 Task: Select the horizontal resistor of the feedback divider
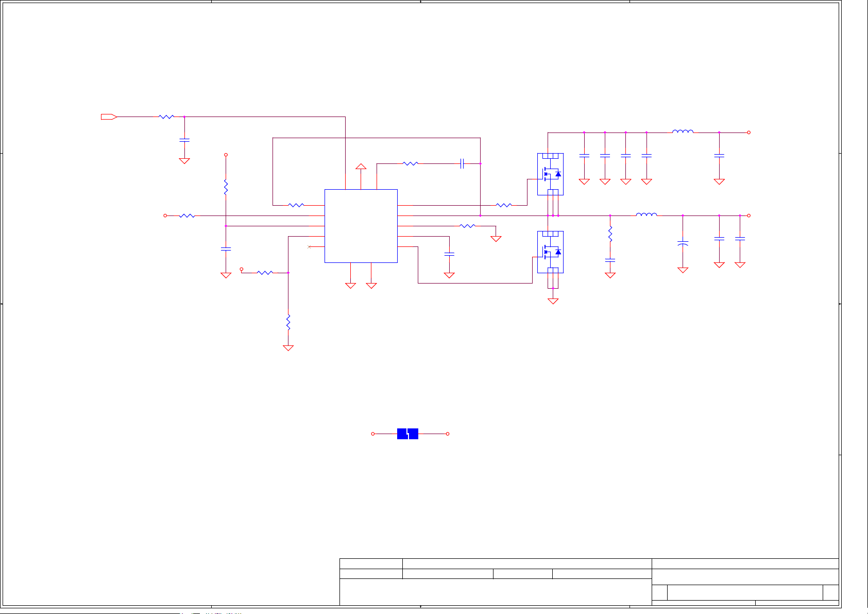tap(265, 273)
